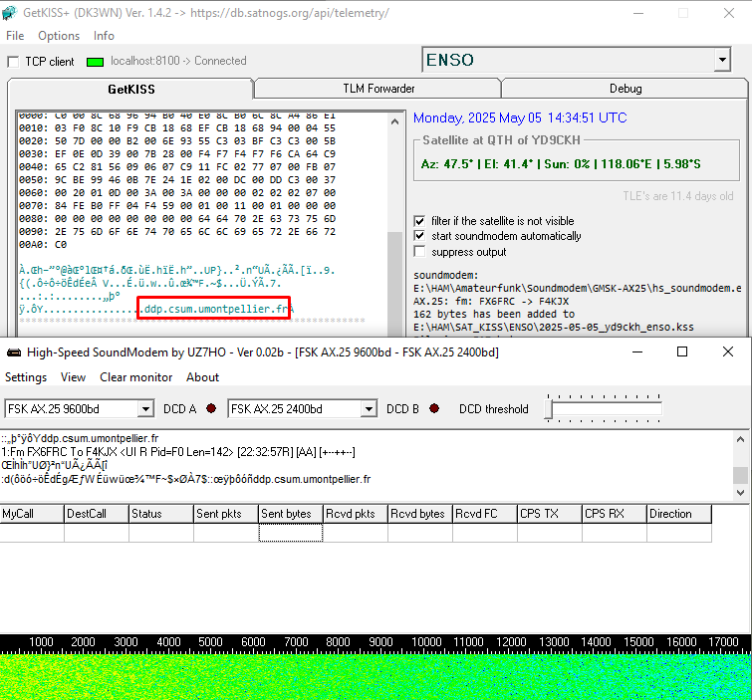
Task: Click the scrollbar thumb in SoundModem monitor
Action: click(x=740, y=475)
